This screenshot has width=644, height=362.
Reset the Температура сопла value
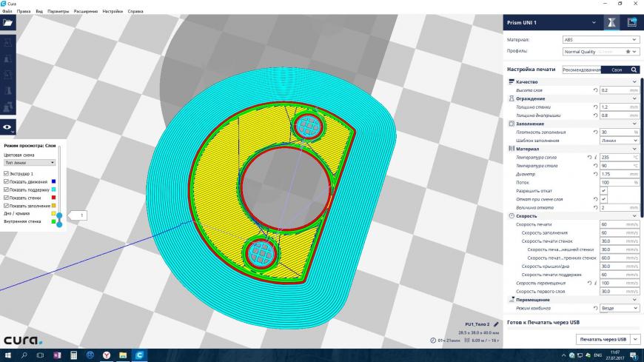click(x=589, y=158)
